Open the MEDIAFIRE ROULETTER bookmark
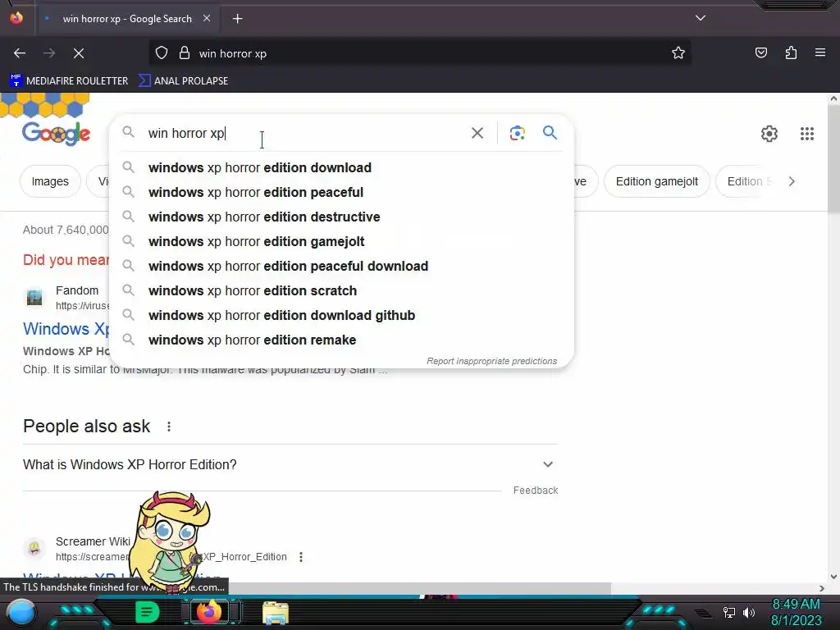 (69, 81)
